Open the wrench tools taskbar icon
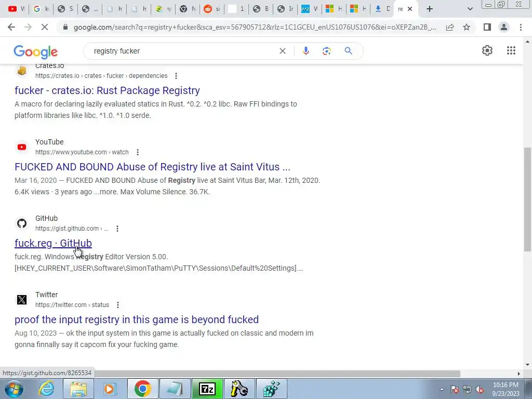Viewport: 532px width, 399px height. (239, 389)
